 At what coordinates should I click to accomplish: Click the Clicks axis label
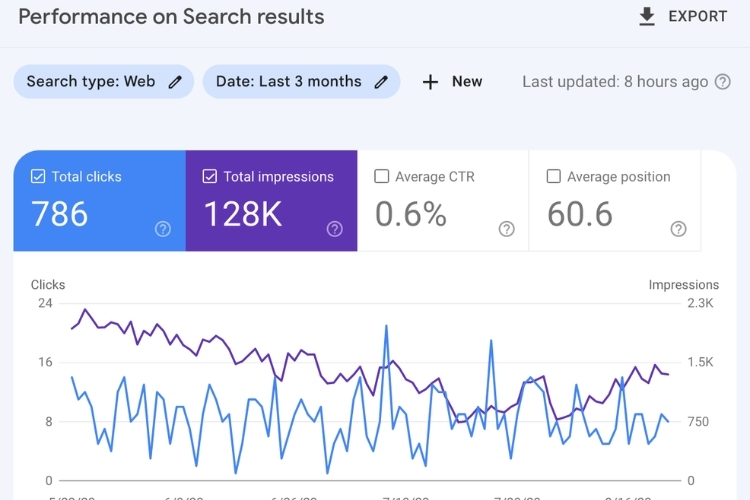[x=48, y=285]
